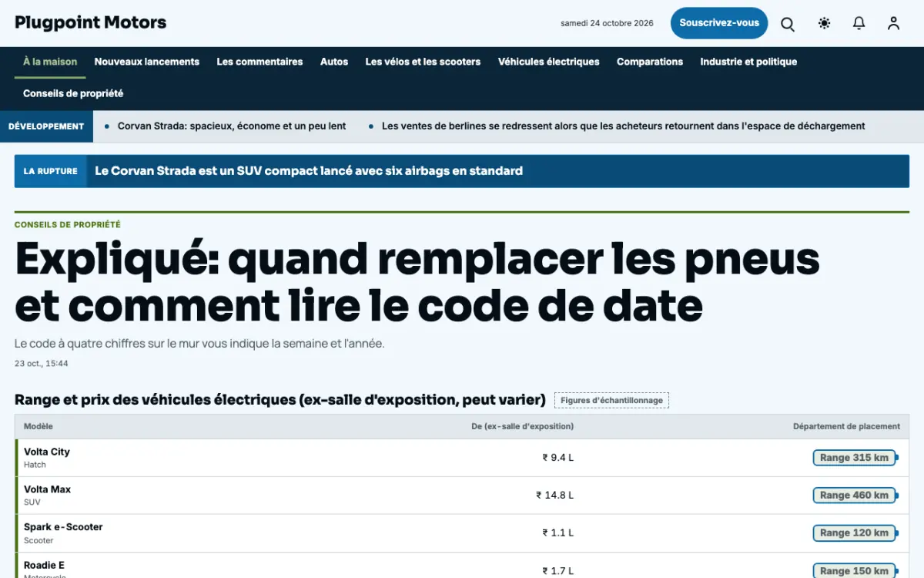Click price ₹ 14.8 L cell

coord(555,496)
